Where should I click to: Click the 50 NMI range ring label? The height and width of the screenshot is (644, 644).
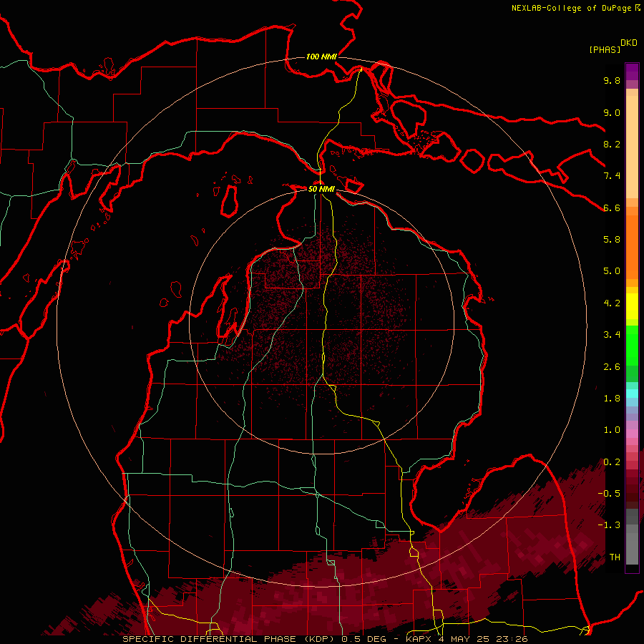pyautogui.click(x=321, y=190)
